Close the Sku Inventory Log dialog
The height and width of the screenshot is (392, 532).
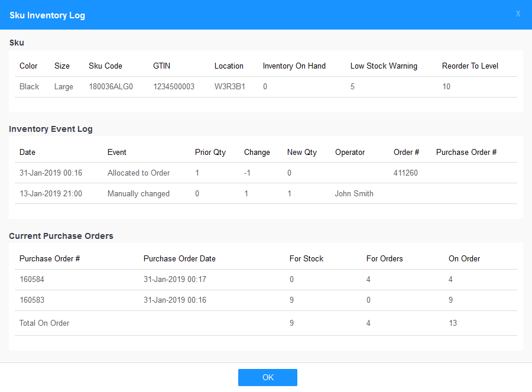[518, 14]
